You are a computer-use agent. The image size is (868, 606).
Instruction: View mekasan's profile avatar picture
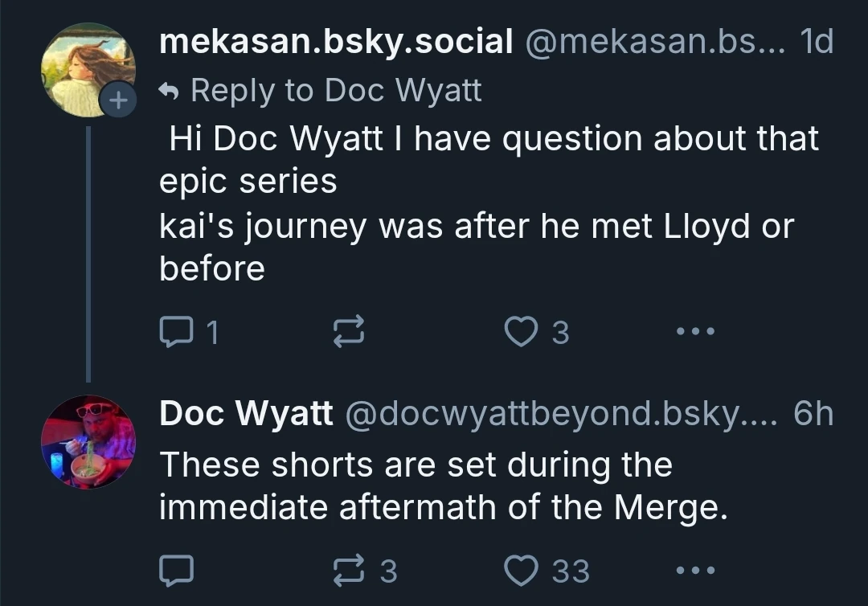coord(88,68)
